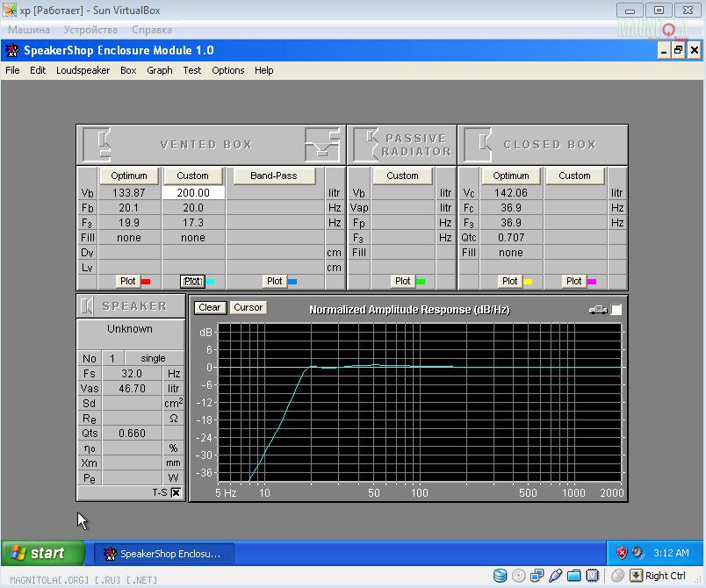The width and height of the screenshot is (706, 588).
Task: Click VirtualBox shared folders status icon
Action: [x=573, y=576]
